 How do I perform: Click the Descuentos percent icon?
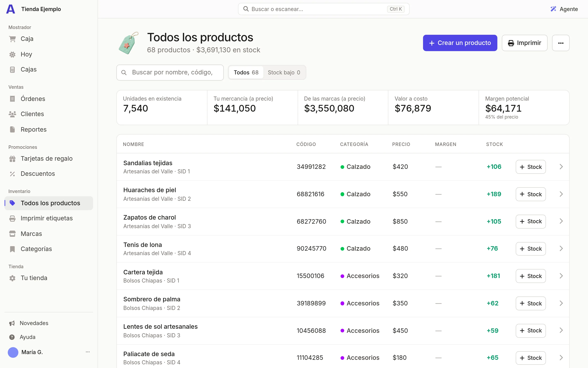(12, 174)
